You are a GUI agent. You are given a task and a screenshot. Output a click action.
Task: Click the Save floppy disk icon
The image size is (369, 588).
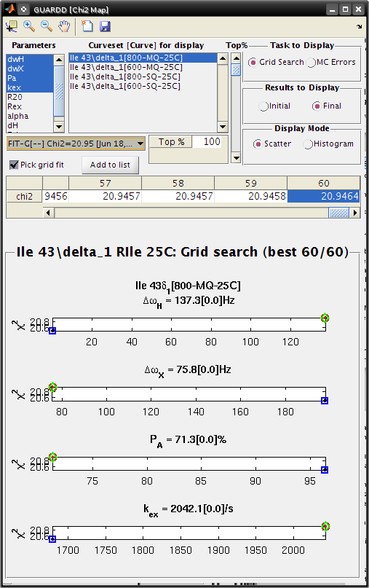pyautogui.click(x=105, y=26)
